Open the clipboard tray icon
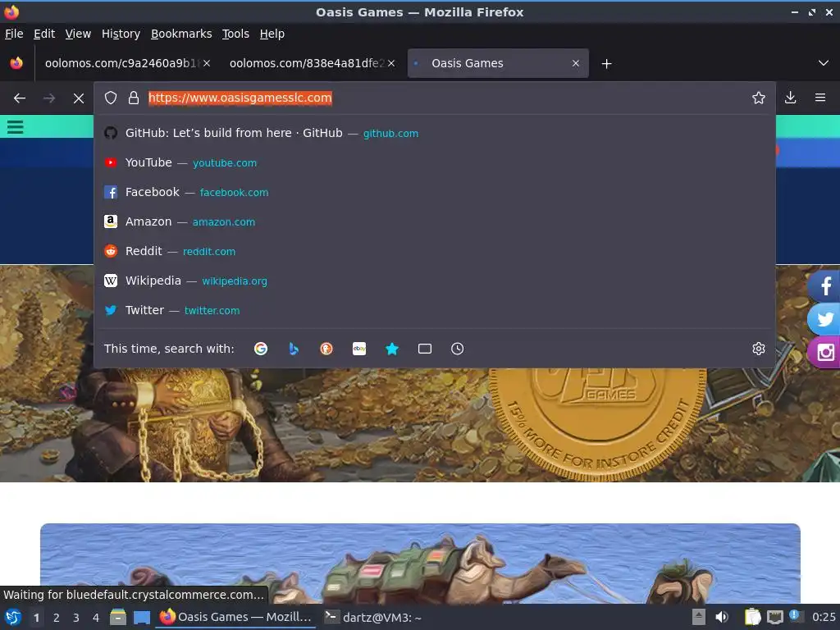The image size is (840, 630). point(752,617)
